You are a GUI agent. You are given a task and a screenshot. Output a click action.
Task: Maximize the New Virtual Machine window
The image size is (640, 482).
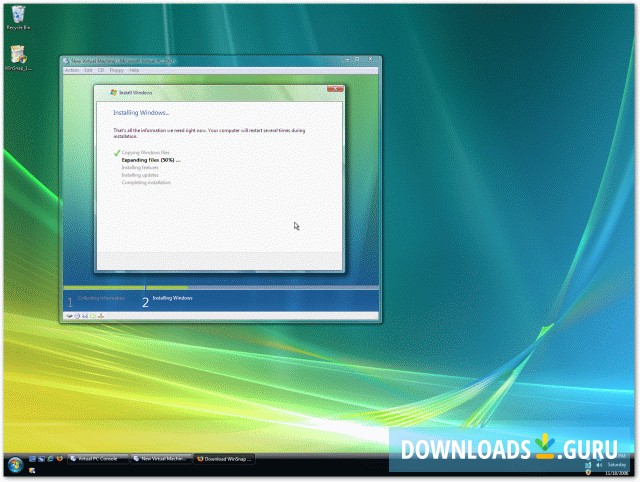point(357,60)
